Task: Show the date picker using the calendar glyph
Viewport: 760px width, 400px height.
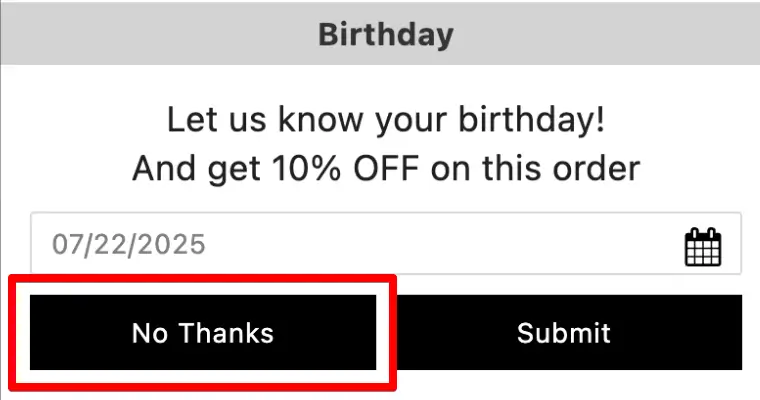Action: click(x=703, y=246)
